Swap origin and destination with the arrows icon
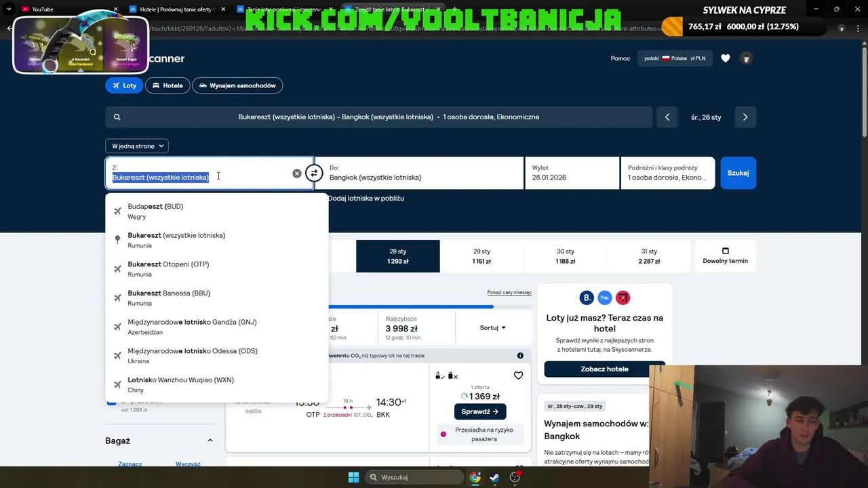 tap(314, 174)
